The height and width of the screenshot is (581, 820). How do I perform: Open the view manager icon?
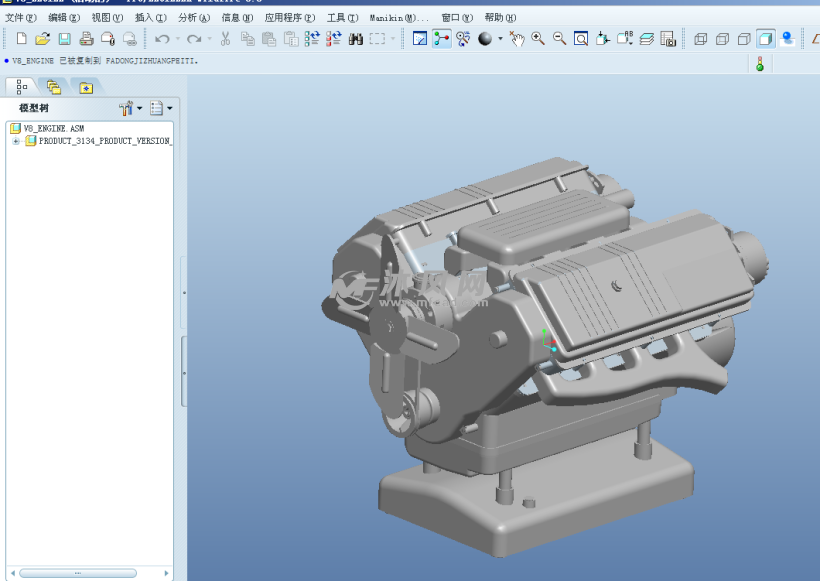coord(667,39)
